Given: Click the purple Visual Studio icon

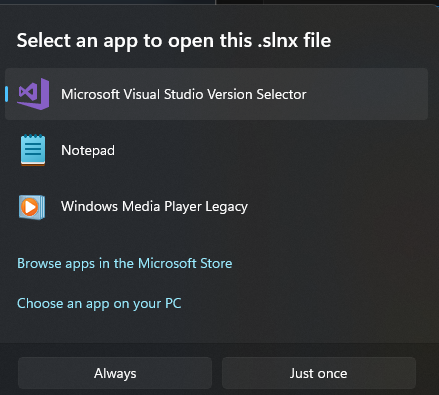Looking at the screenshot, I should click(33, 94).
